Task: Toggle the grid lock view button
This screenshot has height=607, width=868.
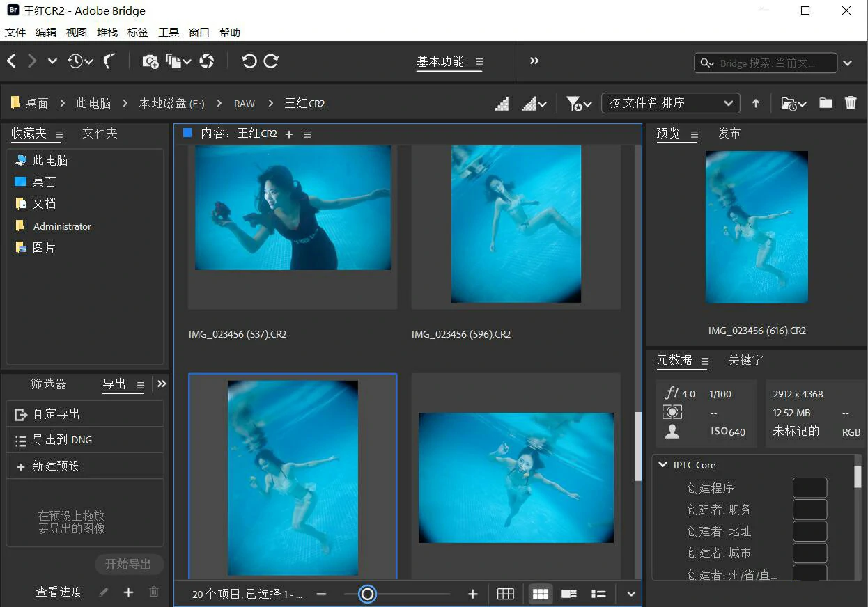Action: pyautogui.click(x=506, y=594)
